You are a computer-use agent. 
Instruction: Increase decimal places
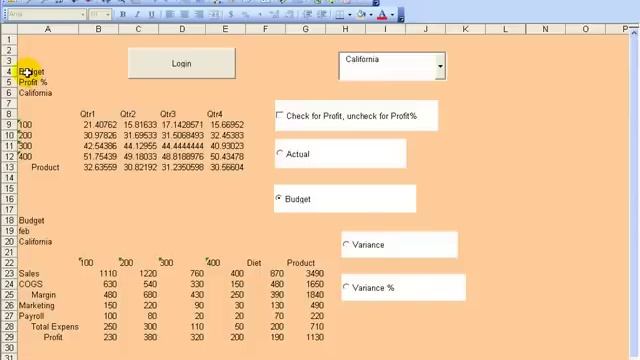point(274,14)
